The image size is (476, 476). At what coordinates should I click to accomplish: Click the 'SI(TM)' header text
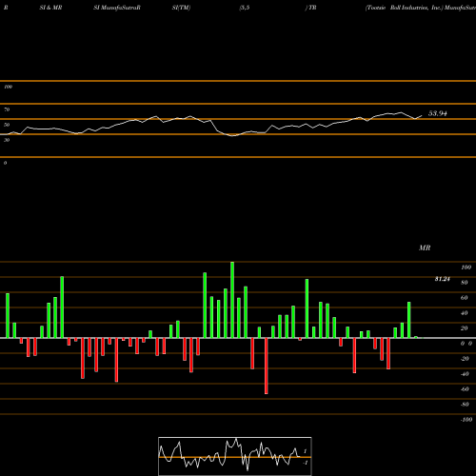(x=181, y=8)
